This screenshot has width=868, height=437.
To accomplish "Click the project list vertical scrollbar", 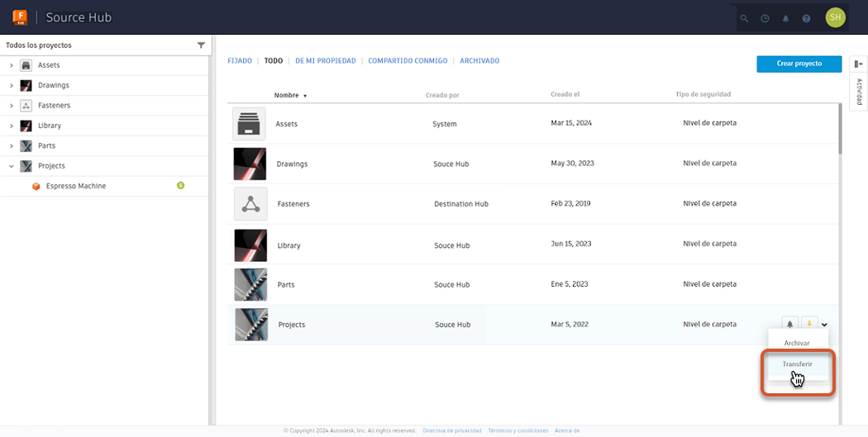I will click(x=841, y=128).
